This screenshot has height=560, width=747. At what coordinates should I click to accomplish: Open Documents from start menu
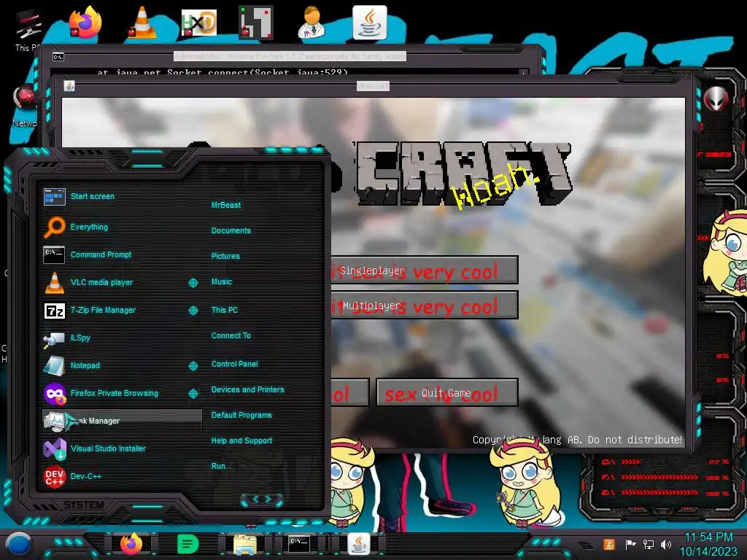coord(231,230)
